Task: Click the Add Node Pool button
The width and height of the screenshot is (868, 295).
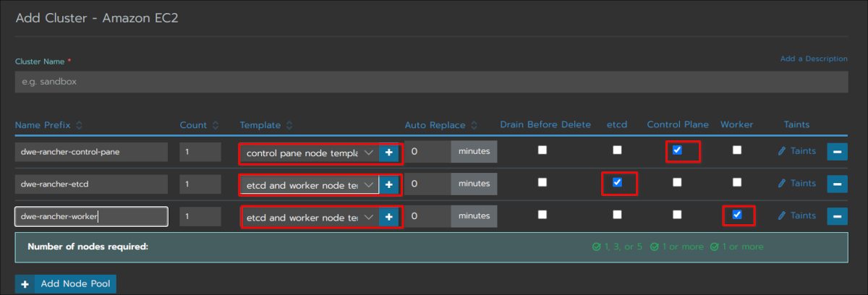Action: tap(66, 284)
